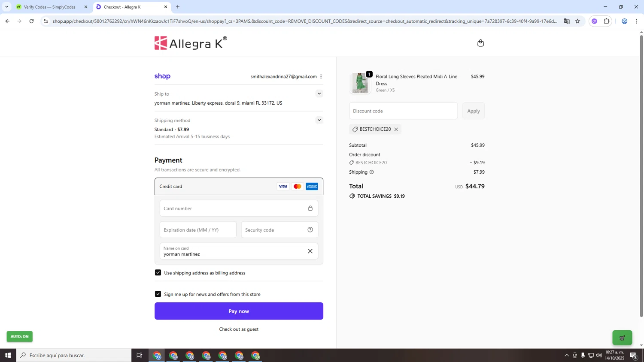Click the ship to address text
This screenshot has height=362, width=644.
[218, 103]
